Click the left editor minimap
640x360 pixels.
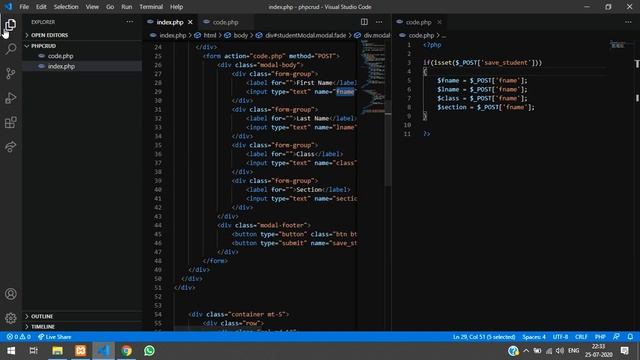pos(373,78)
